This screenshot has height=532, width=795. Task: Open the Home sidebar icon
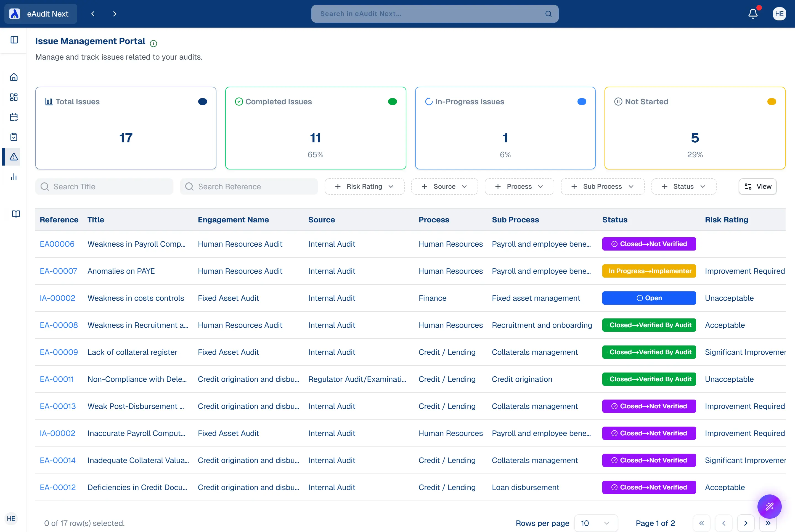[14, 77]
